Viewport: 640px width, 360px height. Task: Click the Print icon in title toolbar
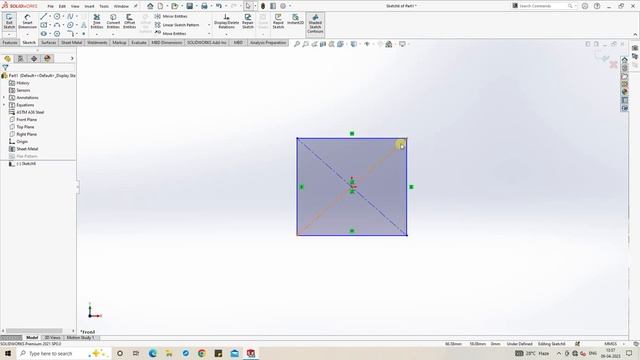point(204,6)
